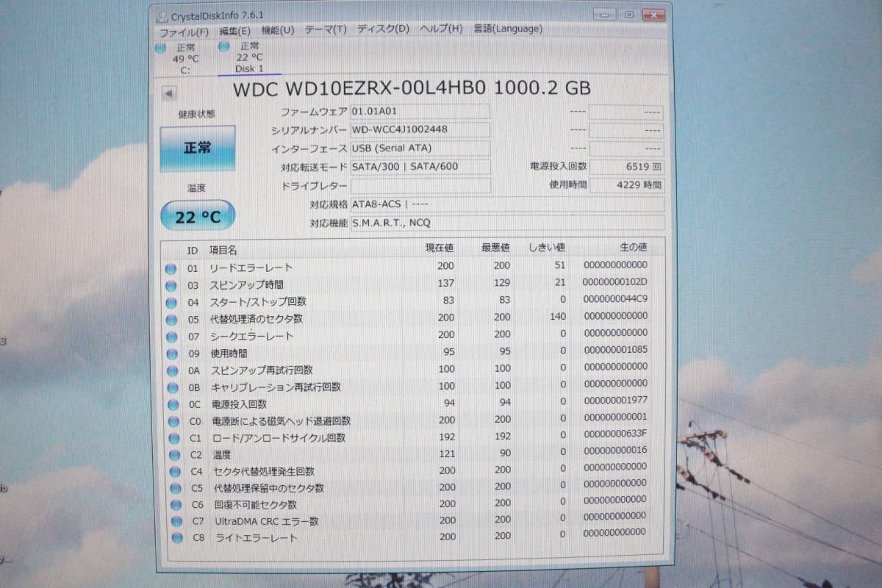Viewport: 882px width, 588px height.
Task: Click the status icon for ID C5
Action: pos(175,489)
